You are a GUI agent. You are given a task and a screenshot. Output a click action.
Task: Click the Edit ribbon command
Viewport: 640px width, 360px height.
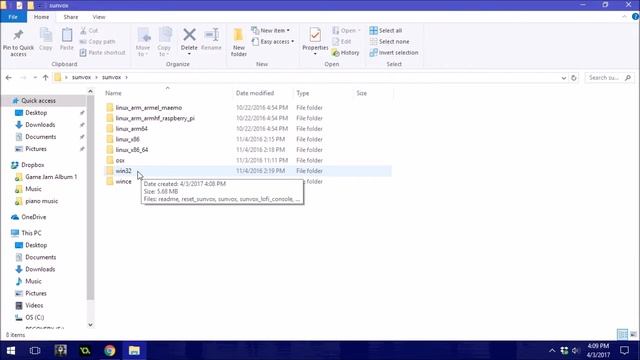pos(342,42)
